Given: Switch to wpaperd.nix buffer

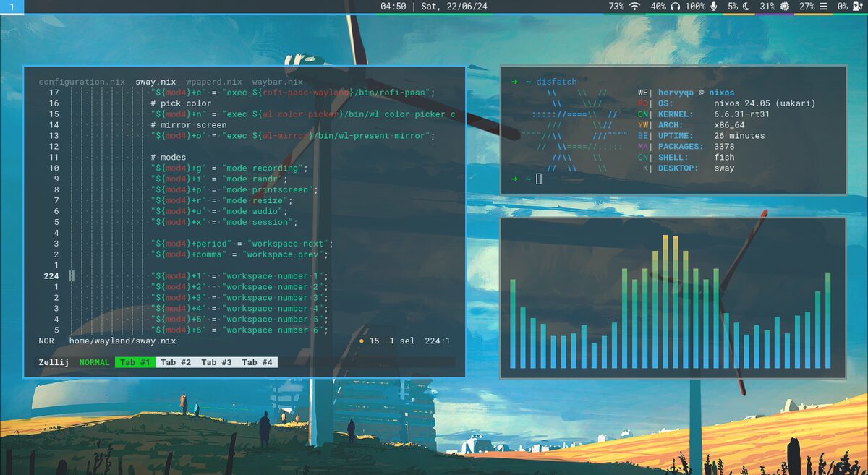Looking at the screenshot, I should (x=214, y=82).
